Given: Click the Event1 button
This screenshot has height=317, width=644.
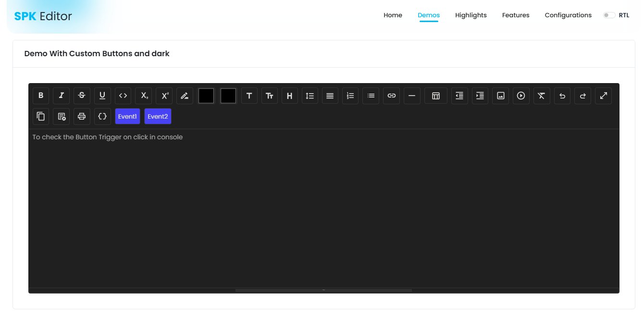Looking at the screenshot, I should [x=127, y=116].
